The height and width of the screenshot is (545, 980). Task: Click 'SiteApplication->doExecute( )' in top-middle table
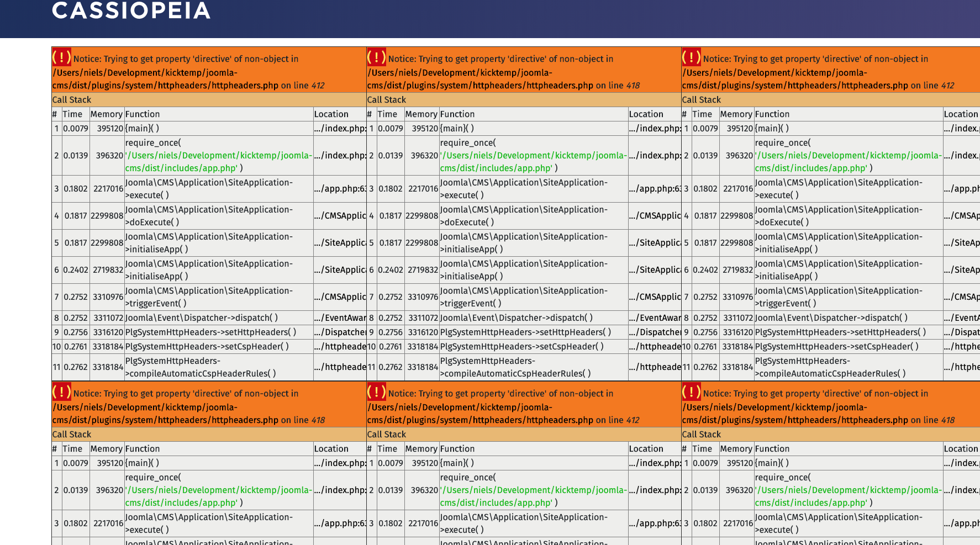pyautogui.click(x=524, y=216)
